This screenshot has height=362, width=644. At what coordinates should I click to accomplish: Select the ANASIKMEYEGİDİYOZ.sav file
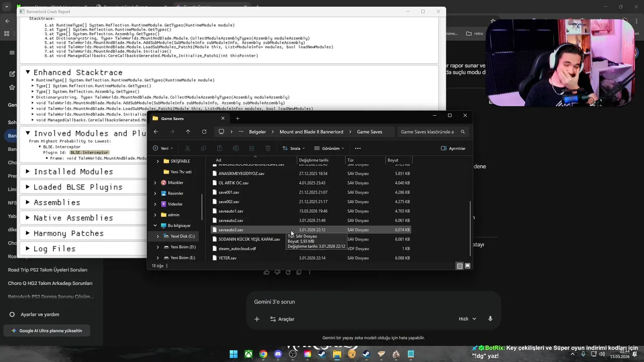311,173
